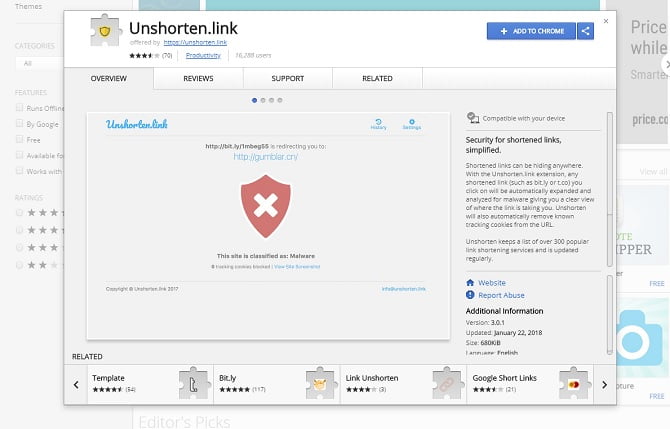Click the compatible device icon
This screenshot has width=670, height=429.
(x=473, y=118)
